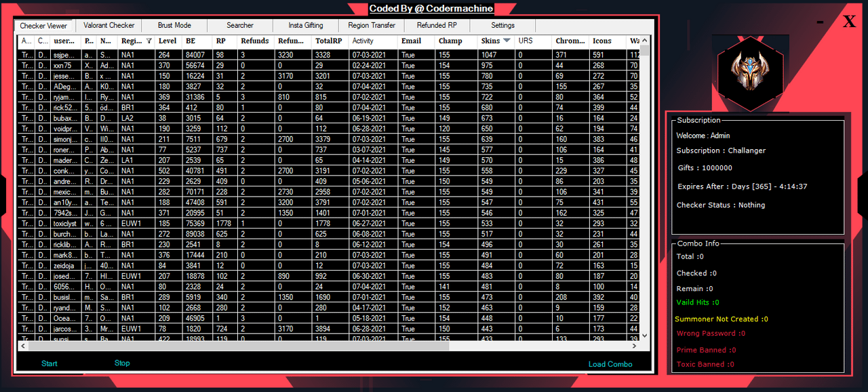Click the Start button
868x392 pixels.
coord(50,364)
